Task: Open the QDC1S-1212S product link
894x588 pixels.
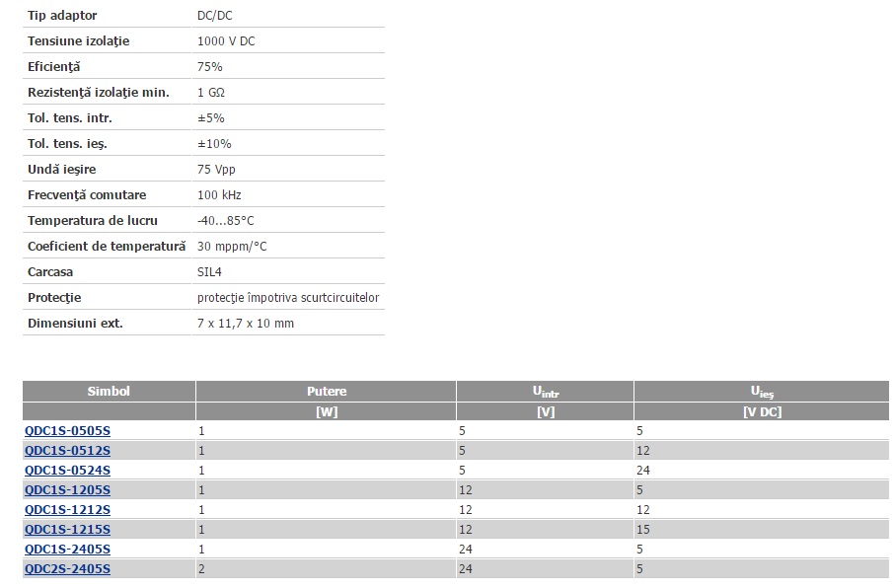Action: click(x=67, y=509)
